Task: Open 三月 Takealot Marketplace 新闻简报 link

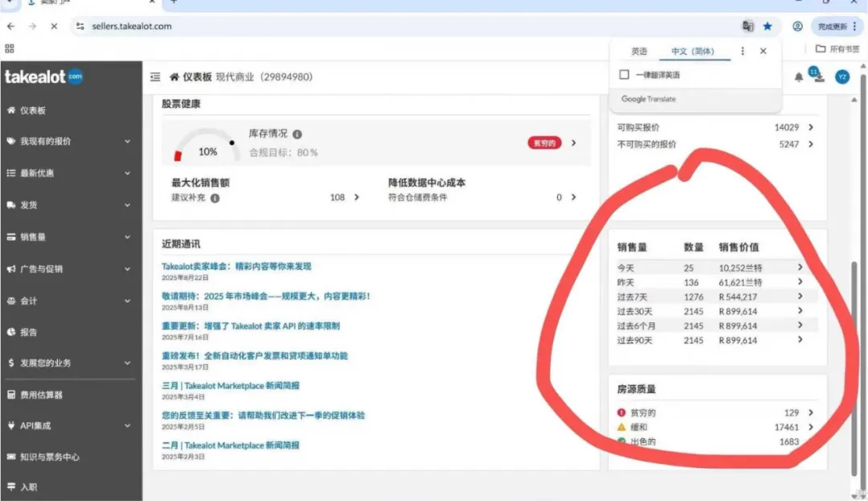Action: click(231, 386)
